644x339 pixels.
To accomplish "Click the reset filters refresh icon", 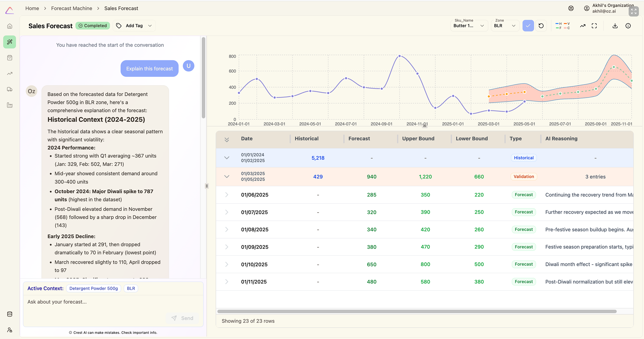I will 541,26.
